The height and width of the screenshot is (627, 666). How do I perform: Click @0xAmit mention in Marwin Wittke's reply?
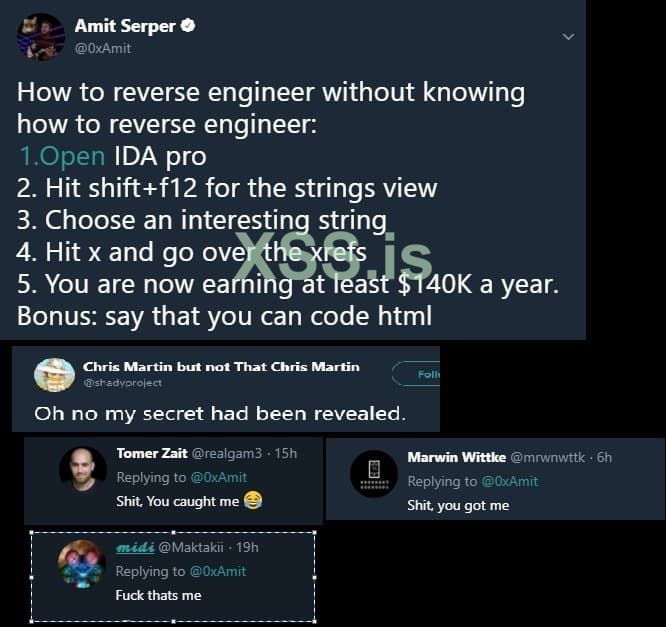tap(506, 481)
